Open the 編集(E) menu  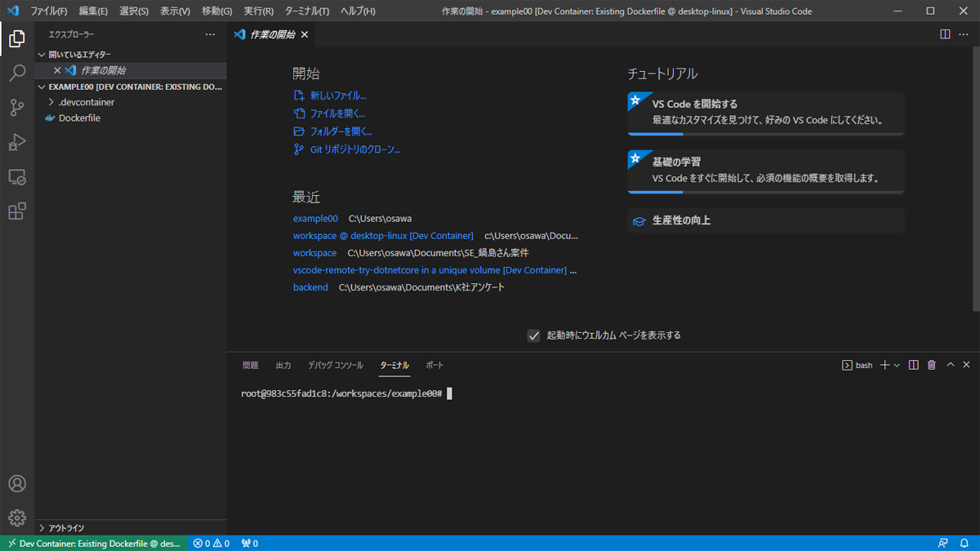point(93,11)
